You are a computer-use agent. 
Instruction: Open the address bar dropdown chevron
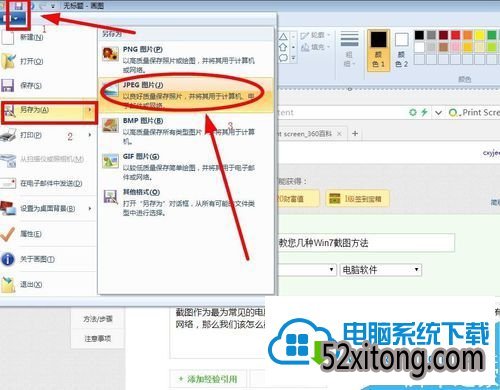[438, 113]
